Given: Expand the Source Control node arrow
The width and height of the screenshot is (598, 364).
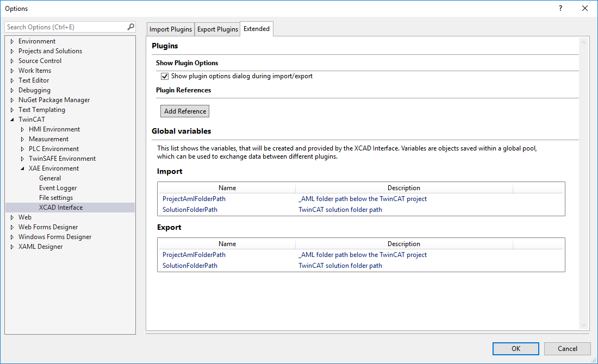Looking at the screenshot, I should pyautogui.click(x=12, y=61).
